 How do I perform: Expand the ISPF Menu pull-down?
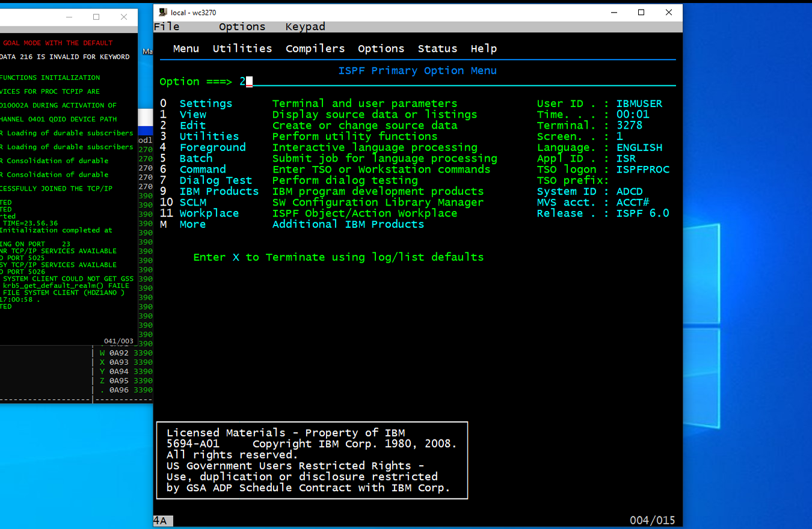coord(186,49)
